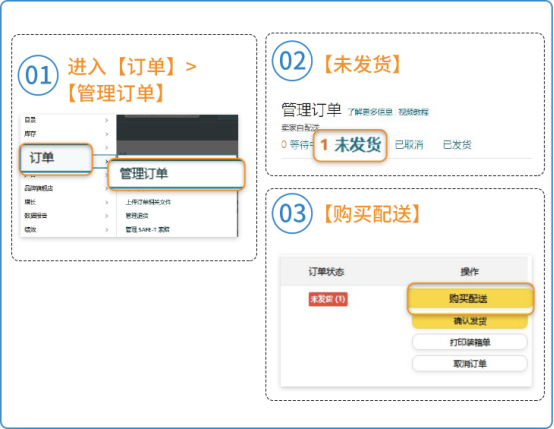This screenshot has width=554, height=429.
Task: Switch to the 未发货 tab
Action: 350,145
